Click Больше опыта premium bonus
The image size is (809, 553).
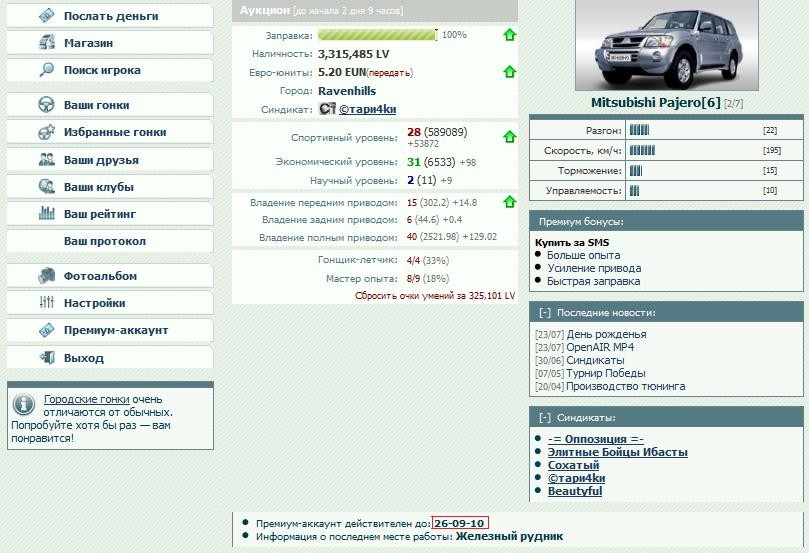[584, 255]
